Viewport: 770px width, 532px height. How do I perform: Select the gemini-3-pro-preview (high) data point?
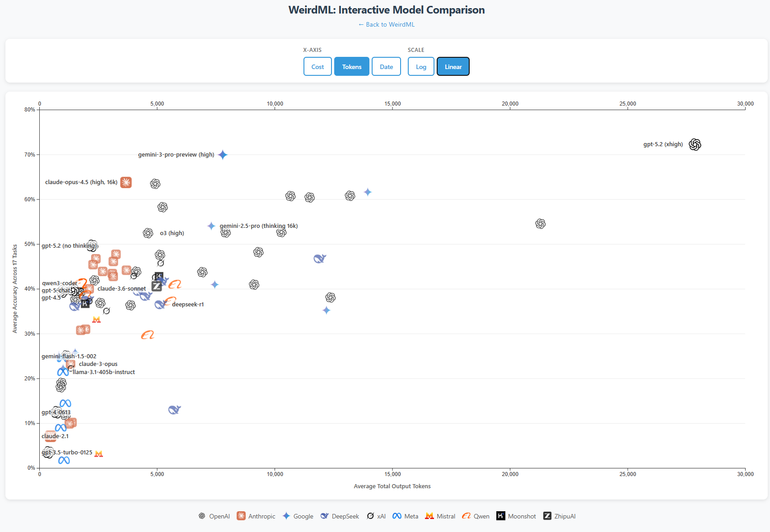click(222, 155)
